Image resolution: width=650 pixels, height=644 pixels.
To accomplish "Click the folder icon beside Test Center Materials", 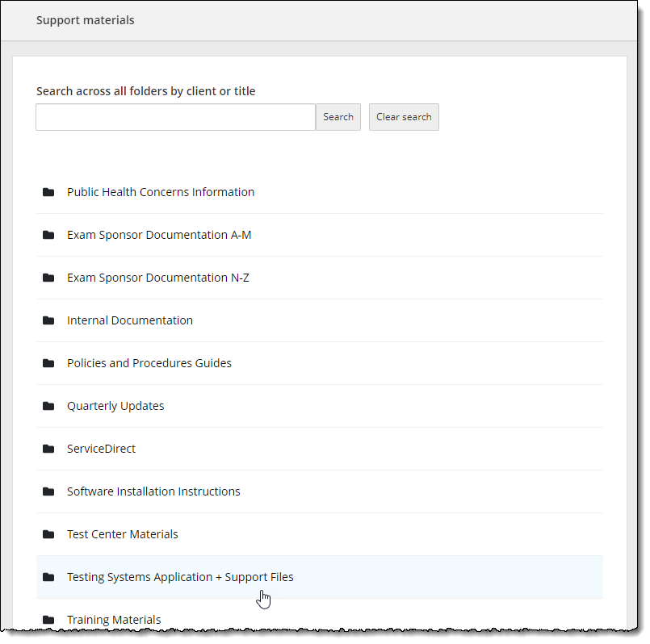I will point(49,533).
